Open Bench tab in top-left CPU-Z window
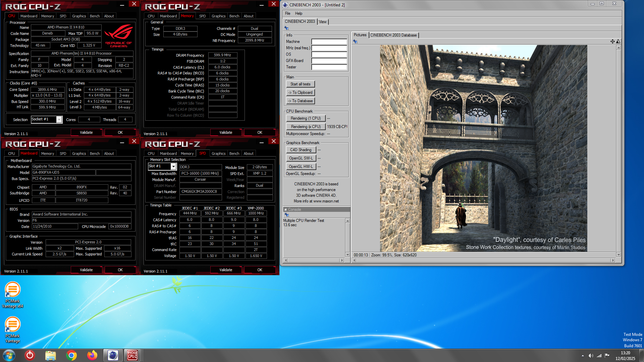 95,16
